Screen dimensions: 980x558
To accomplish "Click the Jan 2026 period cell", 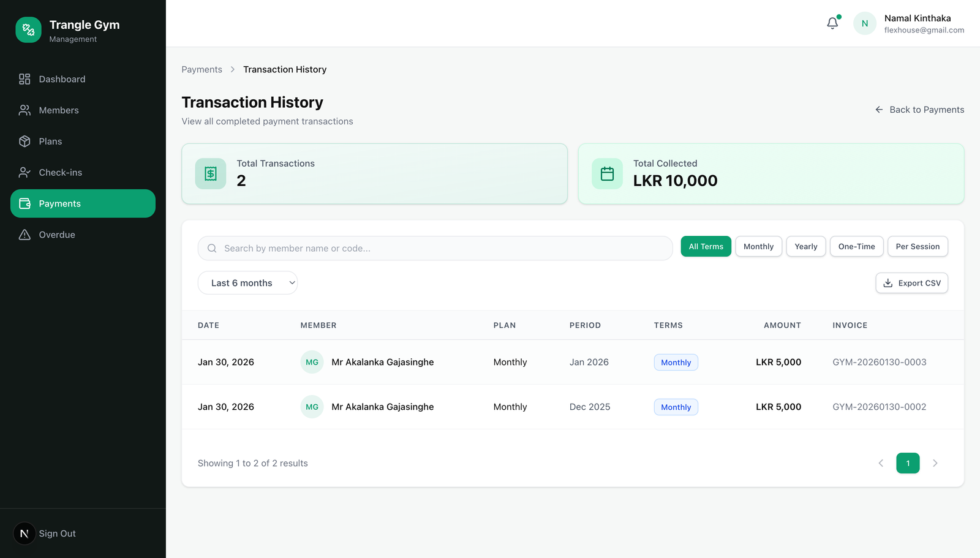I will click(x=589, y=362).
